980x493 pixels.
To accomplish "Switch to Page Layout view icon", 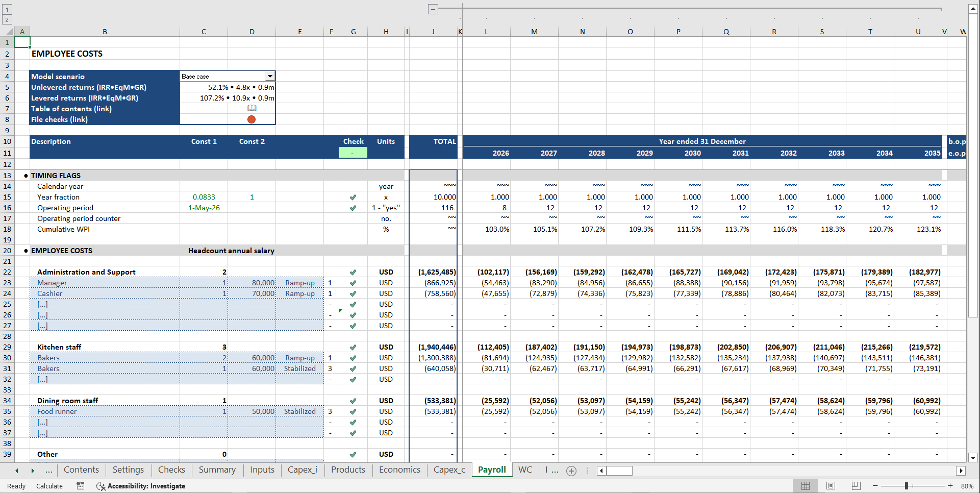I will [x=831, y=485].
